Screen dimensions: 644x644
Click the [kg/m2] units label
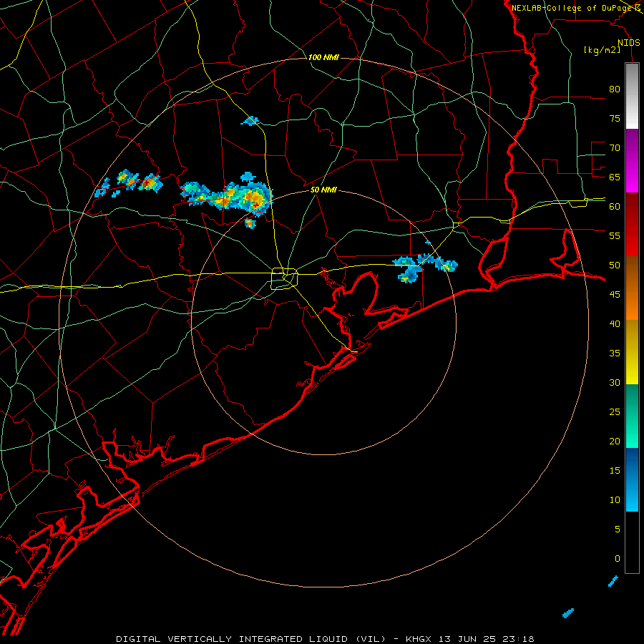point(602,50)
